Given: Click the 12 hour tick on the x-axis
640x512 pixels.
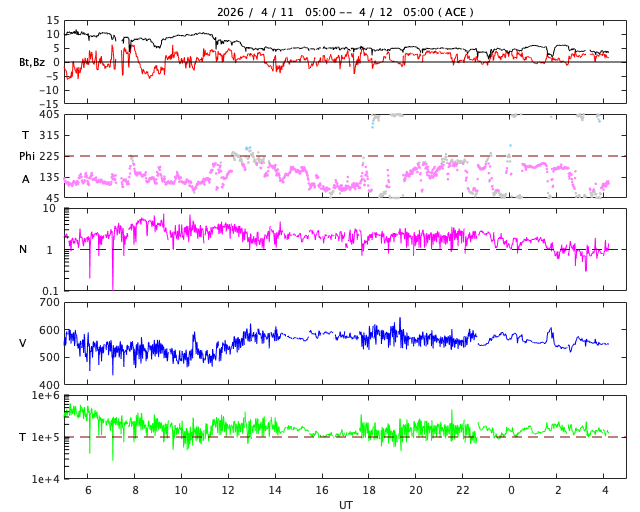Looking at the screenshot, I should point(228,491).
